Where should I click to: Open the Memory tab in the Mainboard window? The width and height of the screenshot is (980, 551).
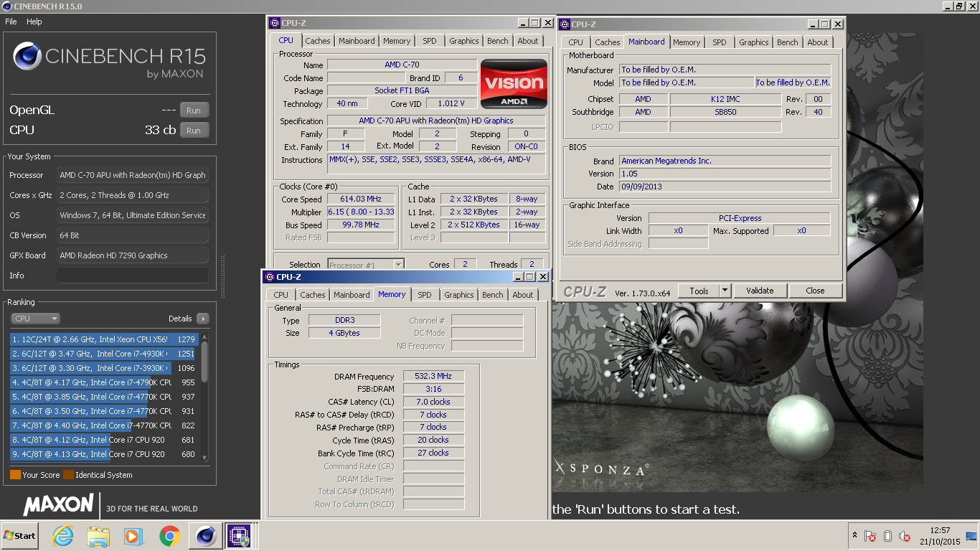(x=687, y=42)
